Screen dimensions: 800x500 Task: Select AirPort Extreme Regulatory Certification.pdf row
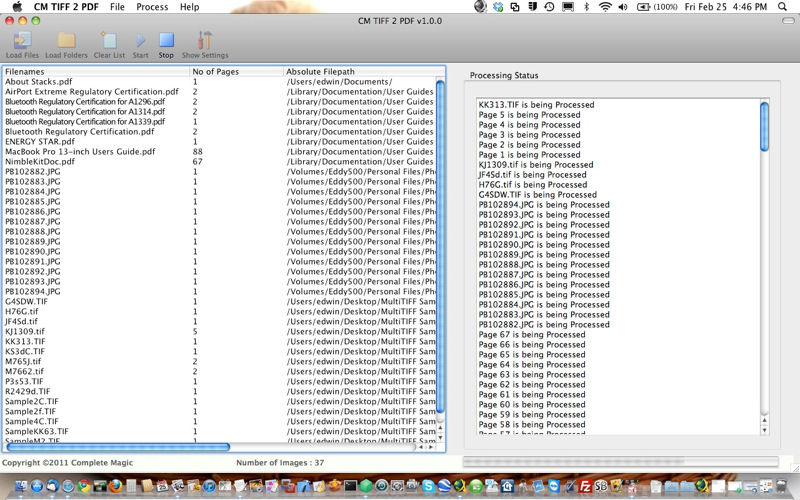(219, 92)
